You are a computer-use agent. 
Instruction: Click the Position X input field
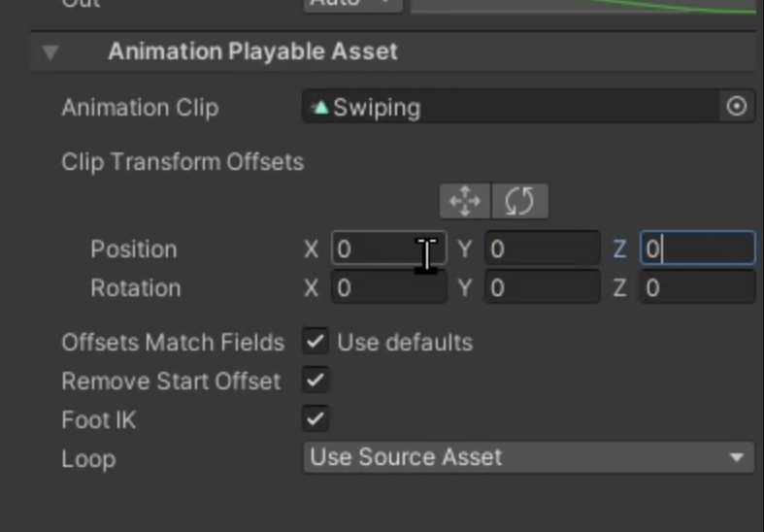387,249
